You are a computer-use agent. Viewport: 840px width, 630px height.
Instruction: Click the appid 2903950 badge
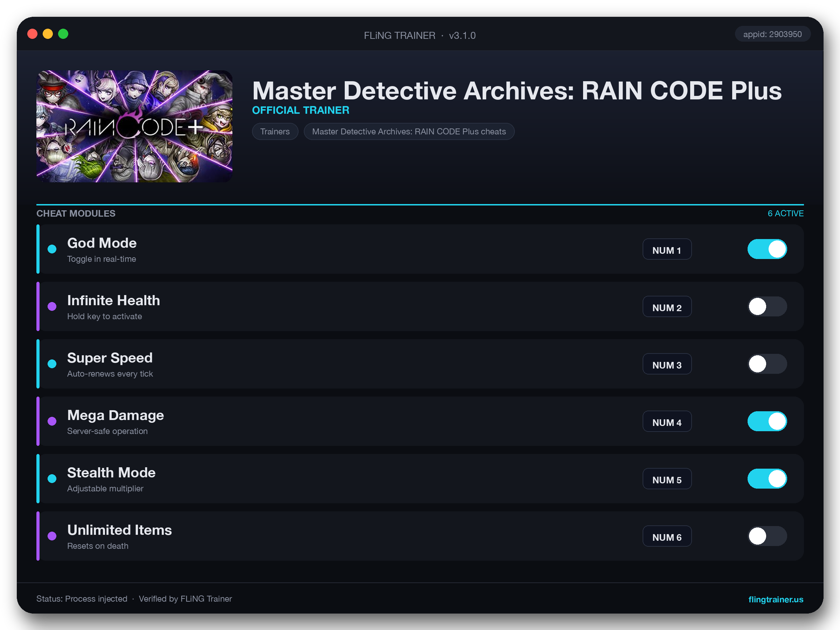click(772, 34)
